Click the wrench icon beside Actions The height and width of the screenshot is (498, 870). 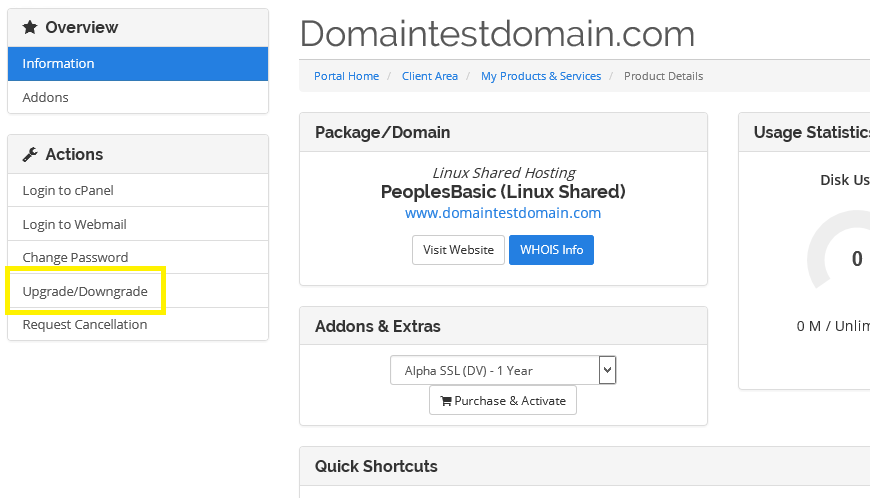(x=30, y=154)
